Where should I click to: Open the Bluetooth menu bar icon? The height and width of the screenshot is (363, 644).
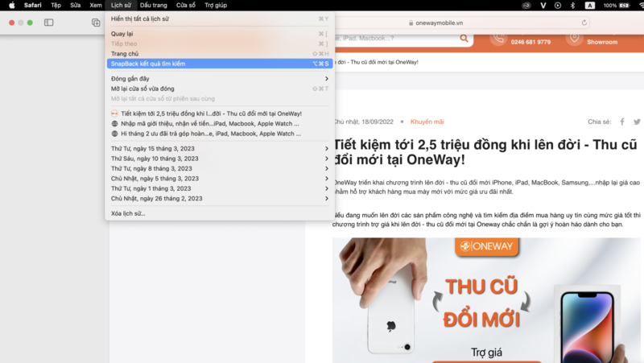pyautogui.click(x=572, y=5)
